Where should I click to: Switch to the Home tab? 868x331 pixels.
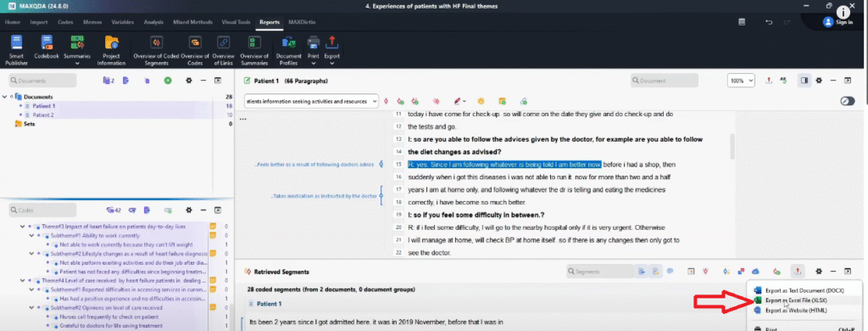coord(13,22)
